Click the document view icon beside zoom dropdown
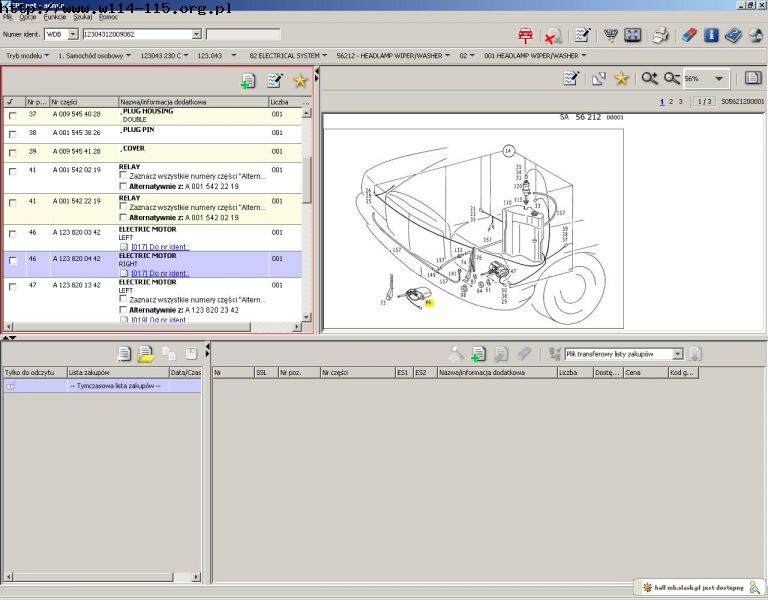This screenshot has width=768, height=600. click(753, 78)
